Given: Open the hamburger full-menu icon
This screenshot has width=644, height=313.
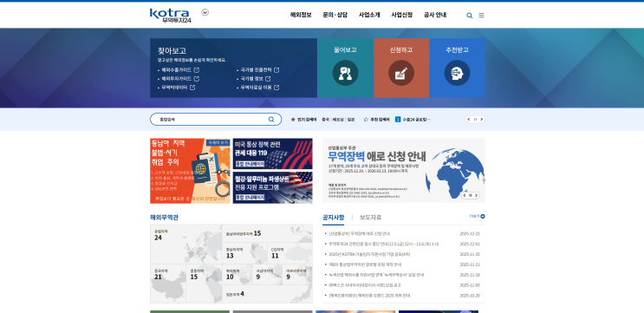Looking at the screenshot, I should coord(481,16).
